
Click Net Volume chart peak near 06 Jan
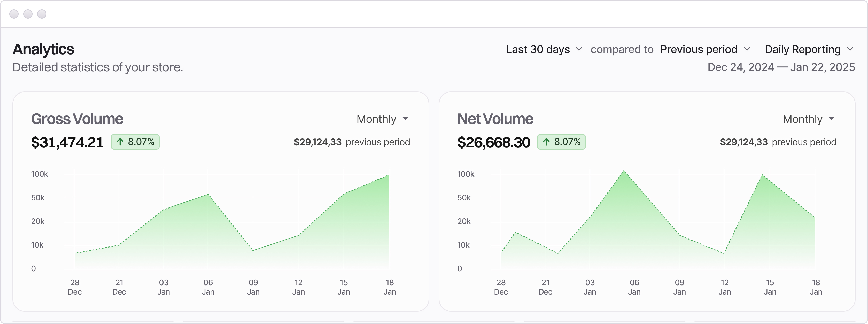(624, 171)
